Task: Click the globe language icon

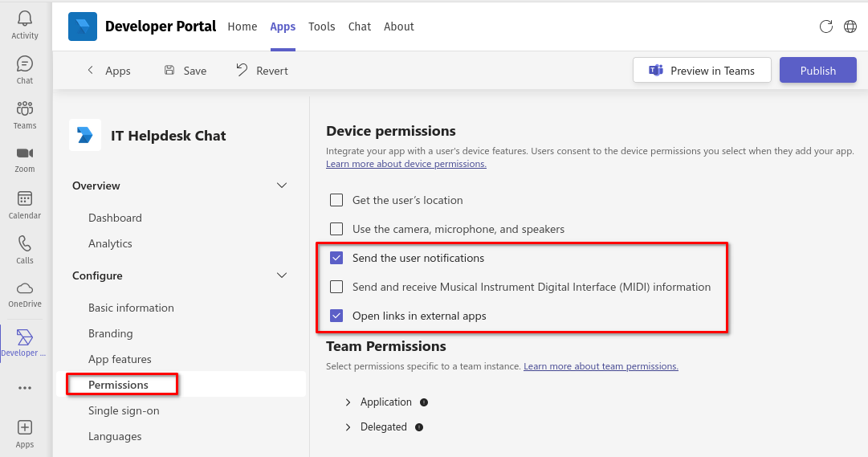Action: click(x=850, y=27)
